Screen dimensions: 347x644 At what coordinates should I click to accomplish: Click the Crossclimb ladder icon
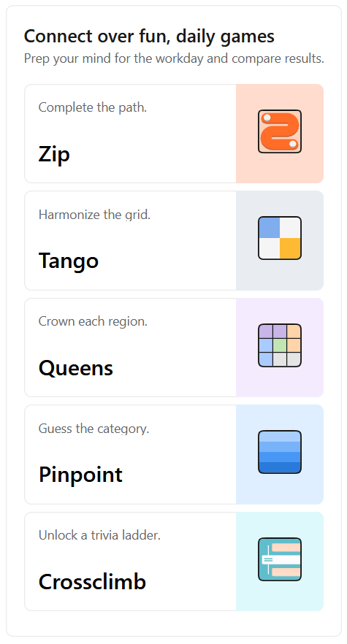click(280, 559)
